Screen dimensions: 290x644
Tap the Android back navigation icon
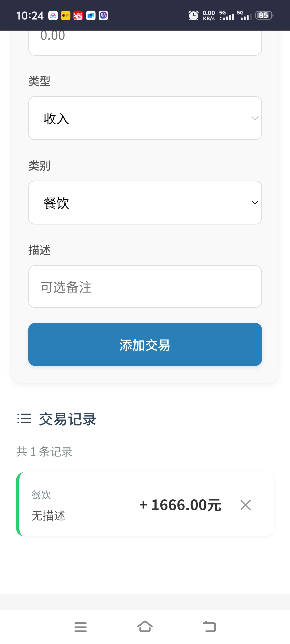[209, 627]
